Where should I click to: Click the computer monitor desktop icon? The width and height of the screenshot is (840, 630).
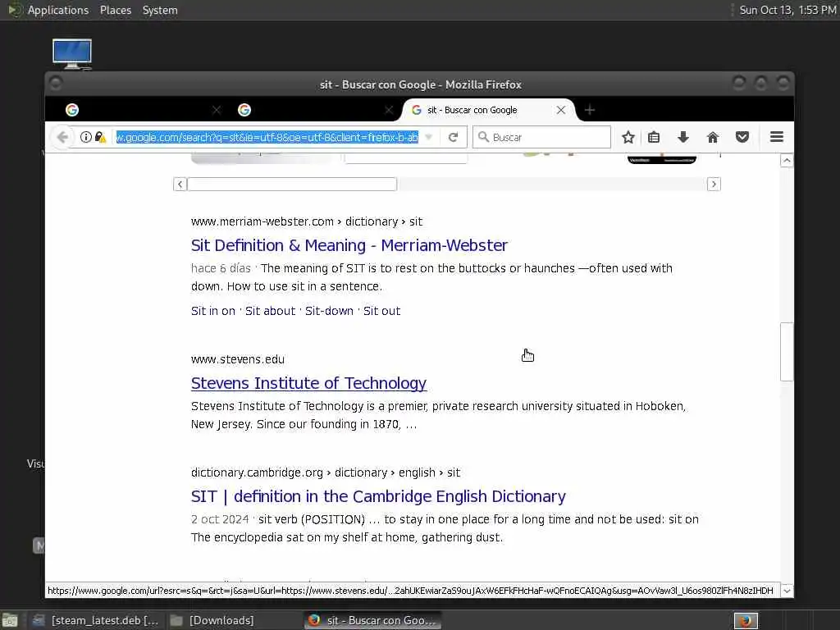coord(72,53)
